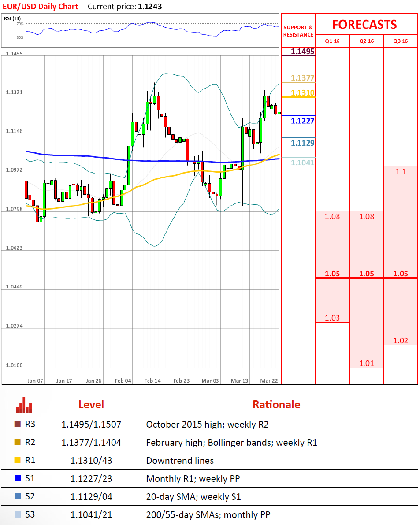Click the Q3 16 low forecast 1.02
Viewport: 420px width, 525px height.
click(x=401, y=340)
